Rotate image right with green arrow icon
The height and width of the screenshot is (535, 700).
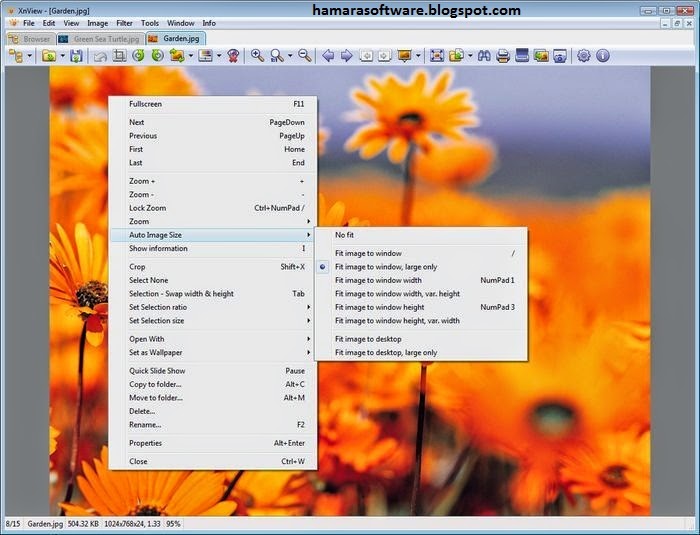coord(158,56)
